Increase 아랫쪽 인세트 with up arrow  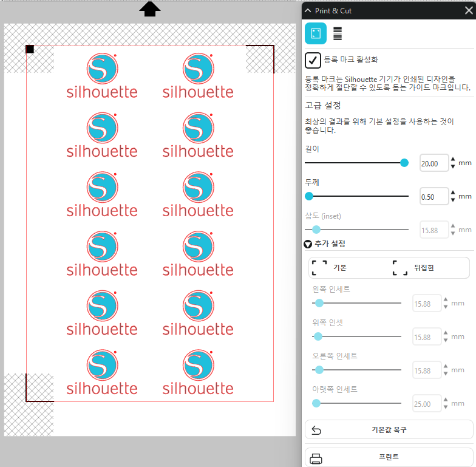(x=446, y=400)
